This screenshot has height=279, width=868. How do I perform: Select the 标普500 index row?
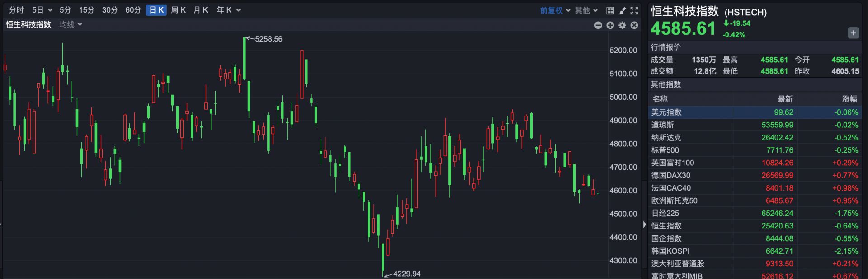755,150
